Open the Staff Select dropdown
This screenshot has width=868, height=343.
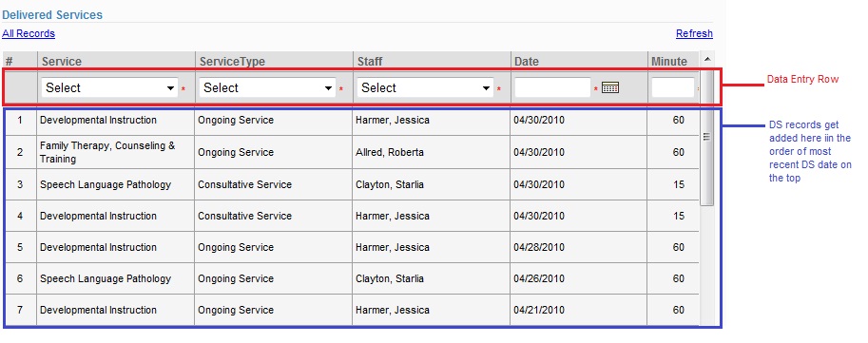(425, 87)
